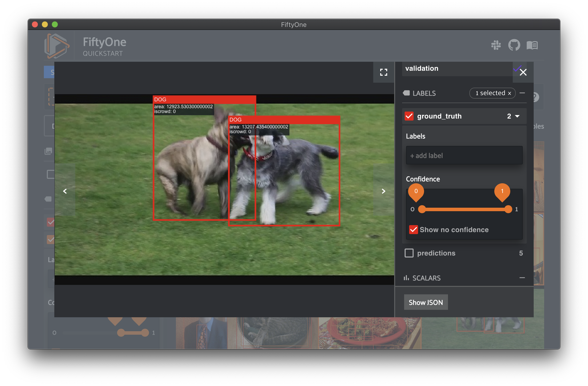588x386 pixels.
Task: Open the GitHub icon in the header
Action: [x=514, y=45]
